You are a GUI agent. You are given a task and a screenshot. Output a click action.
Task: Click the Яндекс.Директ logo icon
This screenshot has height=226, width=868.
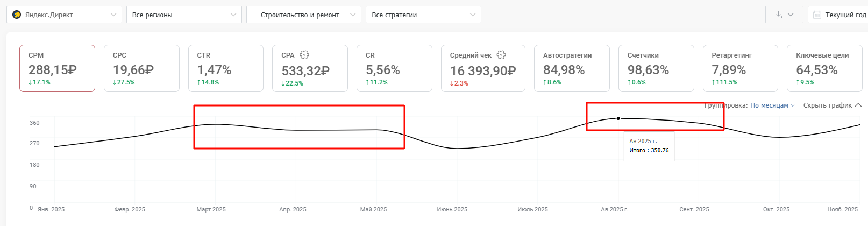point(17,15)
